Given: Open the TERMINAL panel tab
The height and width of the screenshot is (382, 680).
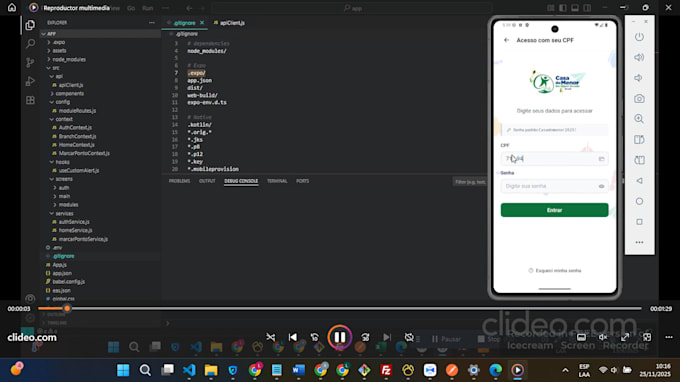Looking at the screenshot, I should [x=277, y=181].
